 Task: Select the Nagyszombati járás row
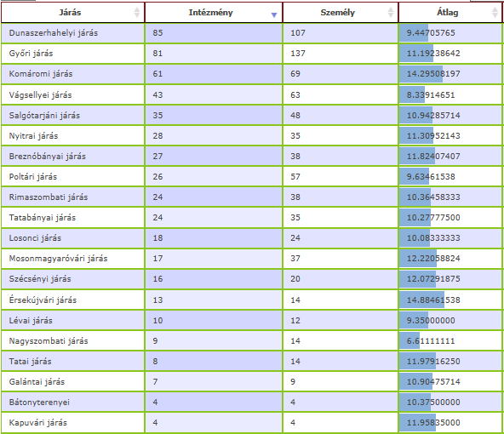[x=252, y=341]
